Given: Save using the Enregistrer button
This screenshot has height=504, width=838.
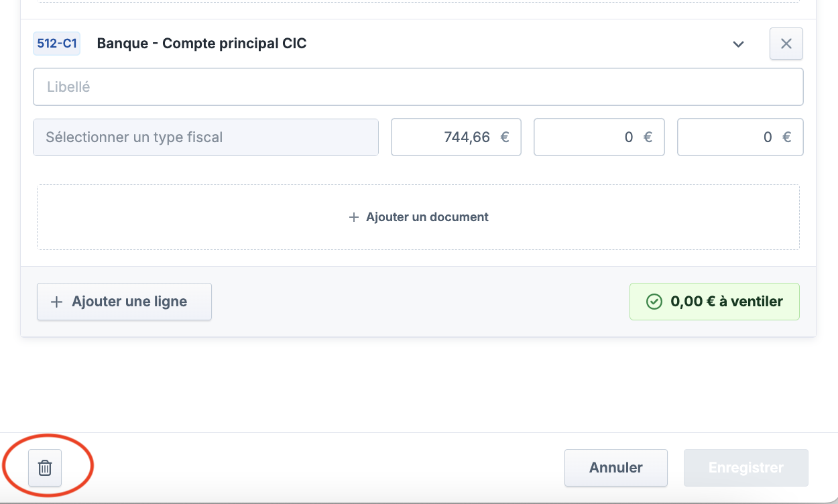Looking at the screenshot, I should click(x=745, y=468).
